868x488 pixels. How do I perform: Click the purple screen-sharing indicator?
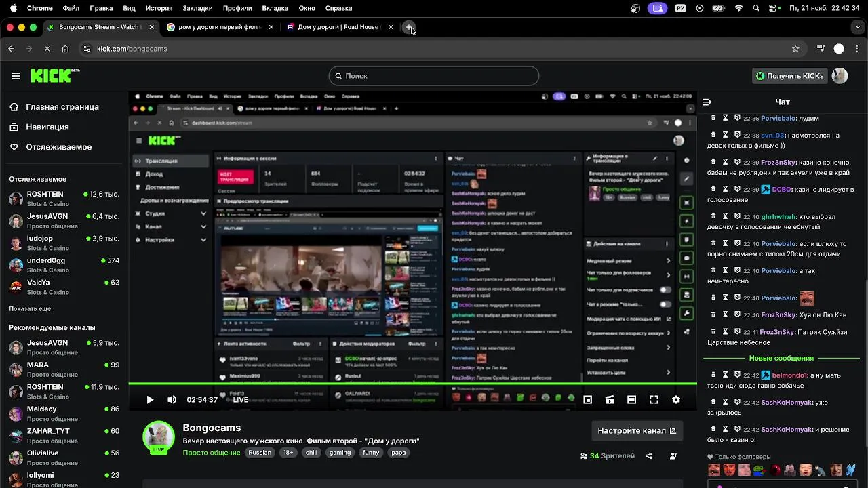click(656, 8)
